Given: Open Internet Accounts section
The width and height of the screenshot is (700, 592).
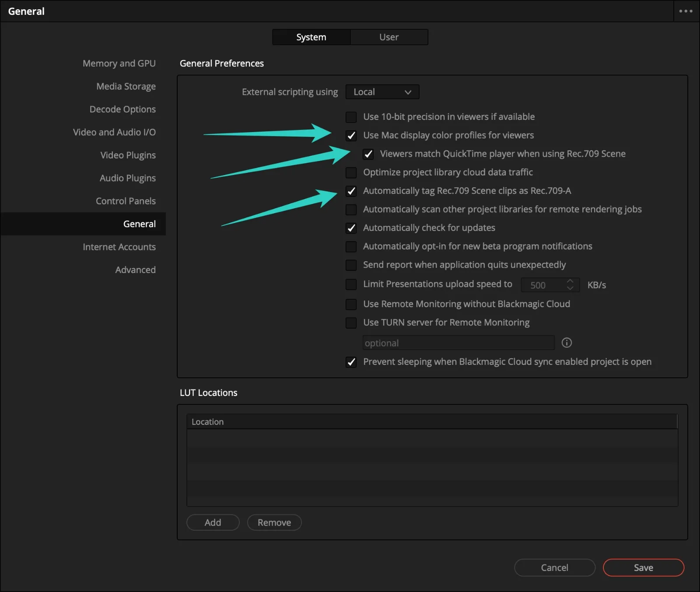Looking at the screenshot, I should pyautogui.click(x=119, y=247).
